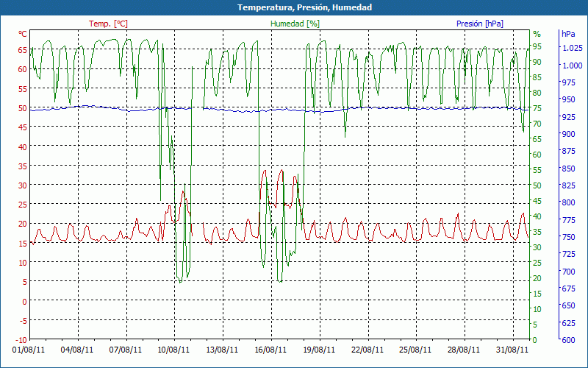This screenshot has height=368, width=588.
Task: Click the '60' humidity axis value
Action: [537, 155]
